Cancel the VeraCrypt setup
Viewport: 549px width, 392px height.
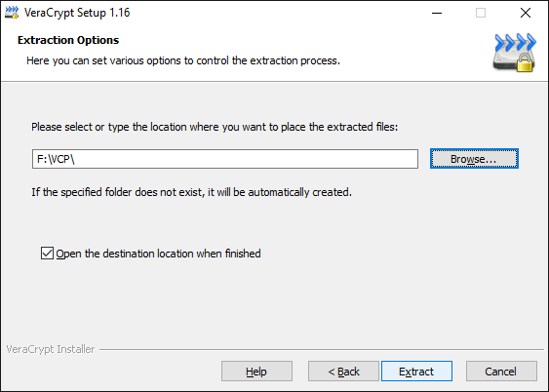tap(501, 371)
